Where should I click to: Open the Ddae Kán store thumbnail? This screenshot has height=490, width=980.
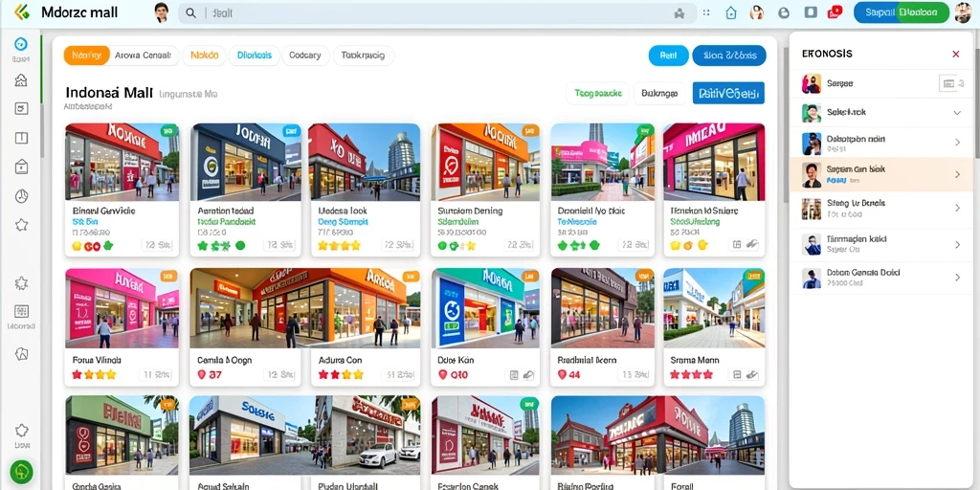tap(485, 308)
